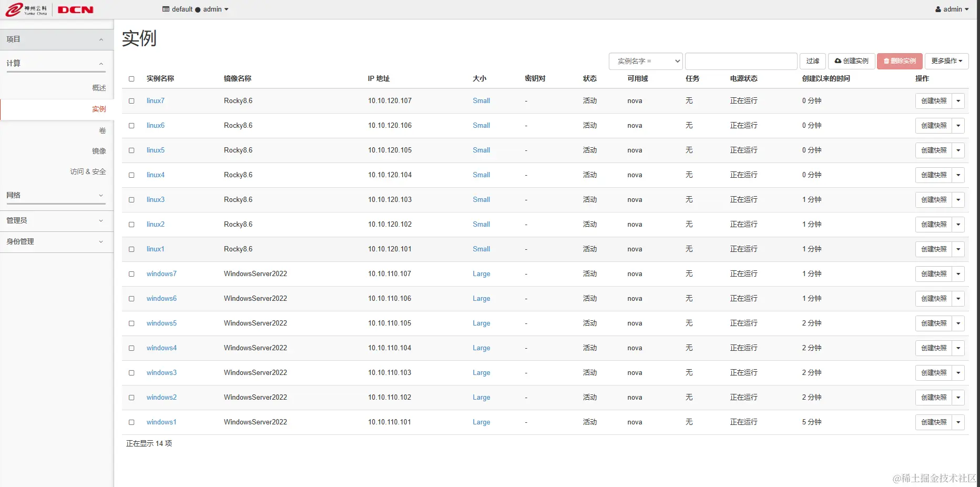Collapse the 计算 sidebar section
The height and width of the screenshot is (487, 980).
[x=56, y=63]
